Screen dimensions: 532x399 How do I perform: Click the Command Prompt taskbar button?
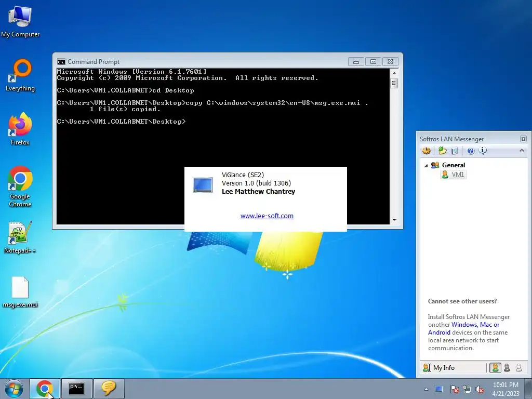[77, 389]
